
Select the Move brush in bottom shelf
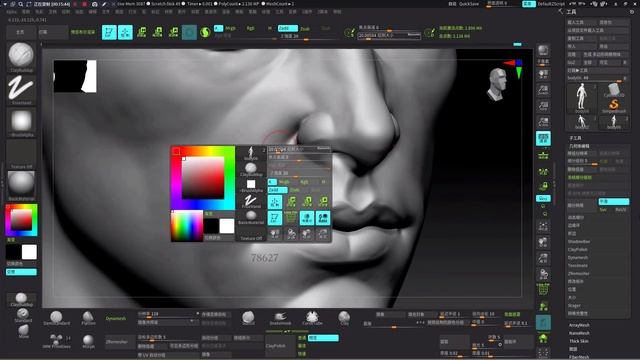tap(23, 331)
